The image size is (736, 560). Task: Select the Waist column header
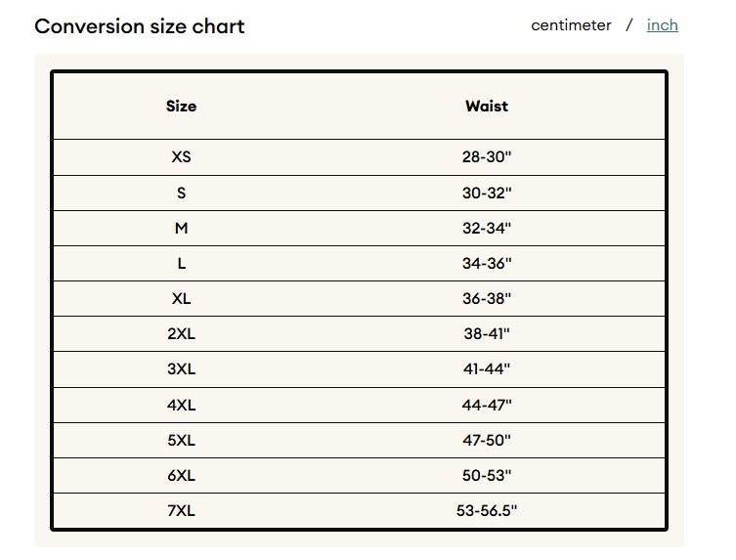coord(487,107)
